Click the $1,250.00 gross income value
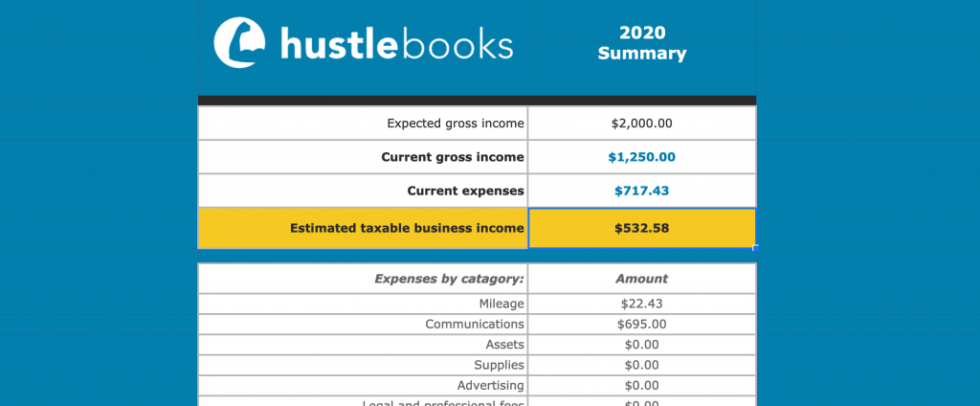Screen dimensions: 980x406 point(642,157)
